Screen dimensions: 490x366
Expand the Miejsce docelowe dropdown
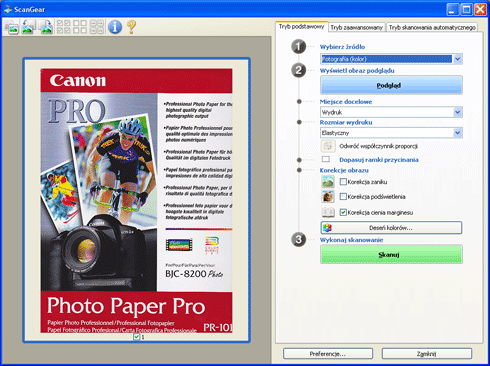tap(458, 112)
